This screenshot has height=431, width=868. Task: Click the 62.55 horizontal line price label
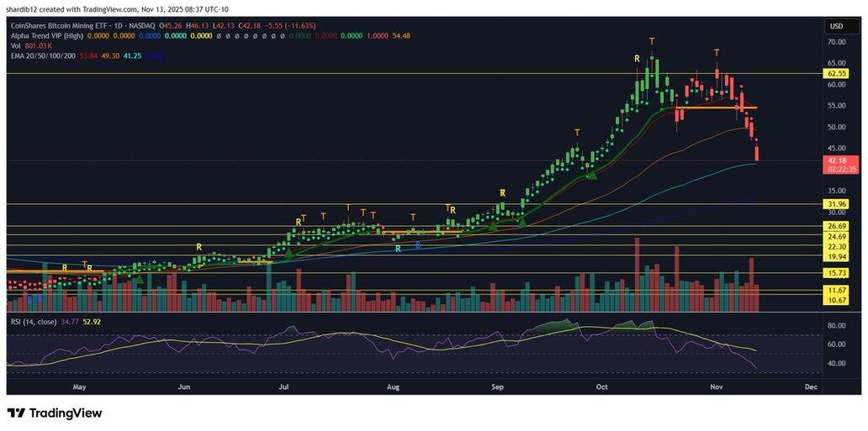coord(836,74)
